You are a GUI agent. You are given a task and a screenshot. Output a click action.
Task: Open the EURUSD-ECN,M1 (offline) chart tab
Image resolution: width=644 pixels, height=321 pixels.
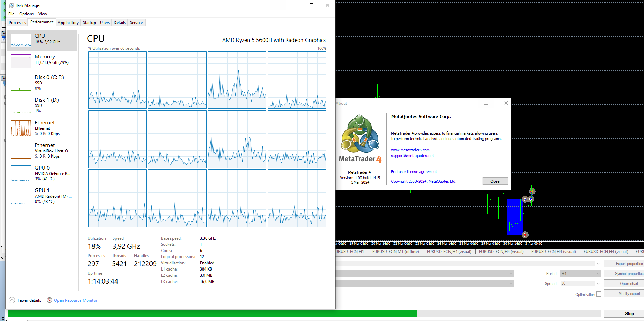coord(395,252)
